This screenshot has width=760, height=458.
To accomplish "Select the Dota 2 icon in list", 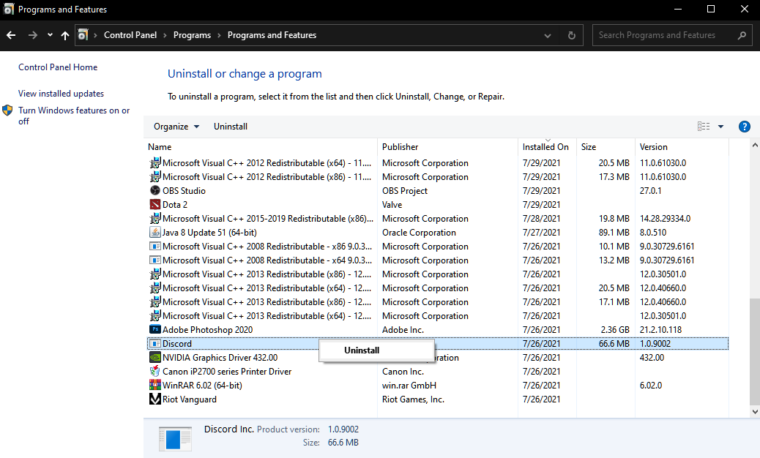I will [x=155, y=205].
